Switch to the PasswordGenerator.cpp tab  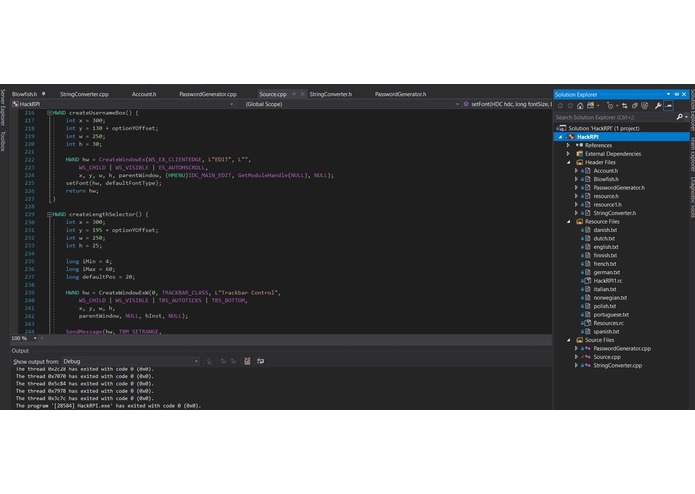(208, 94)
